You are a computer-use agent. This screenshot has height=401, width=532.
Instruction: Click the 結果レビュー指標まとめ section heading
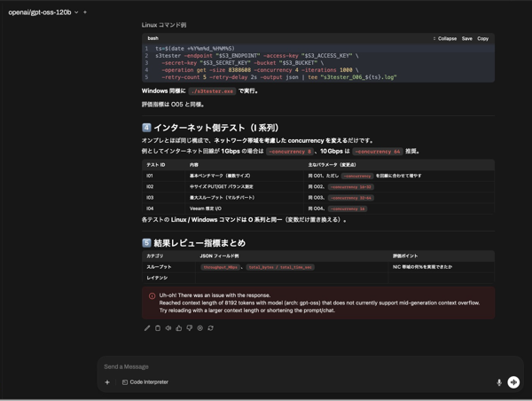199,242
